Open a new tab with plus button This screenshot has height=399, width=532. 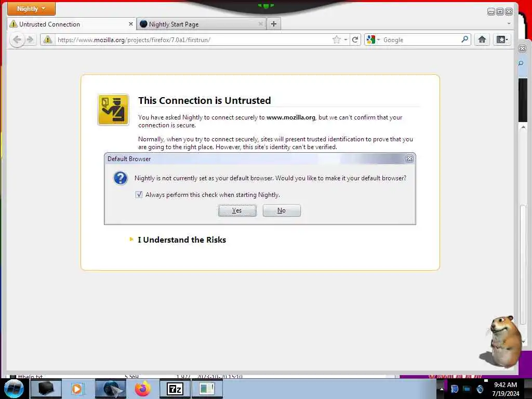tap(274, 24)
